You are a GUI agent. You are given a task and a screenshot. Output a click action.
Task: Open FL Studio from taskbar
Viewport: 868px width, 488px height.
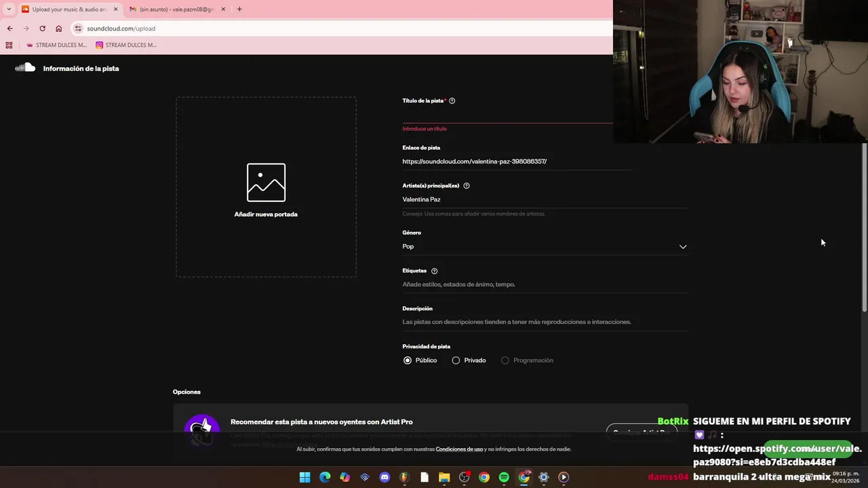point(404,477)
